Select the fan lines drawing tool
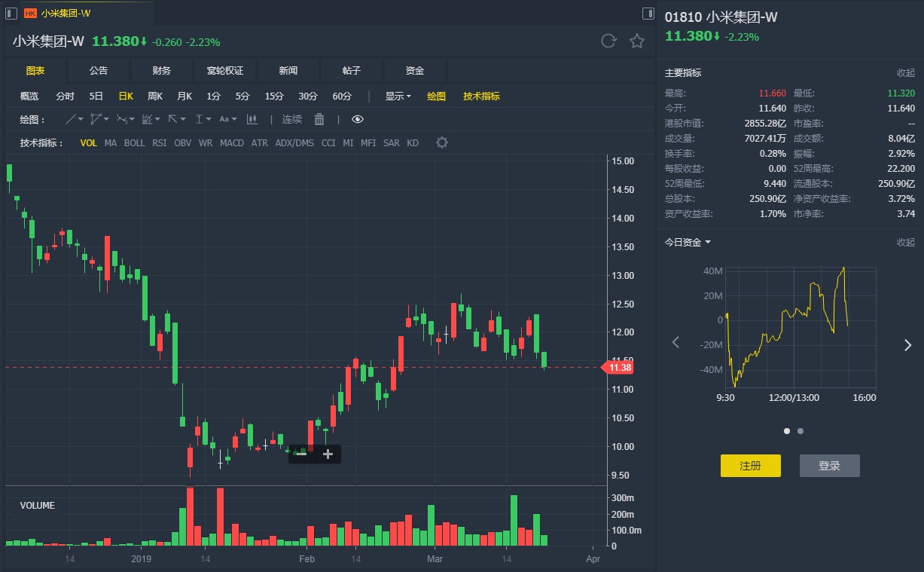The height and width of the screenshot is (572, 924). point(147,119)
